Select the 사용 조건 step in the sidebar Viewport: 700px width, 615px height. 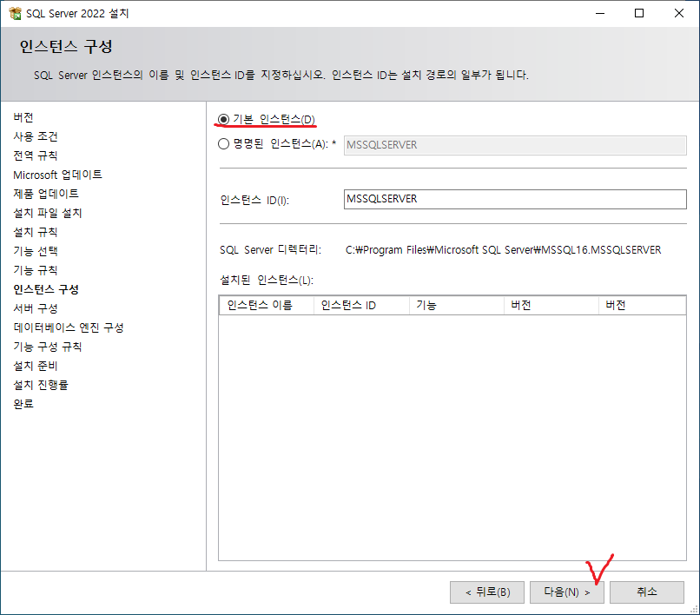pos(36,136)
